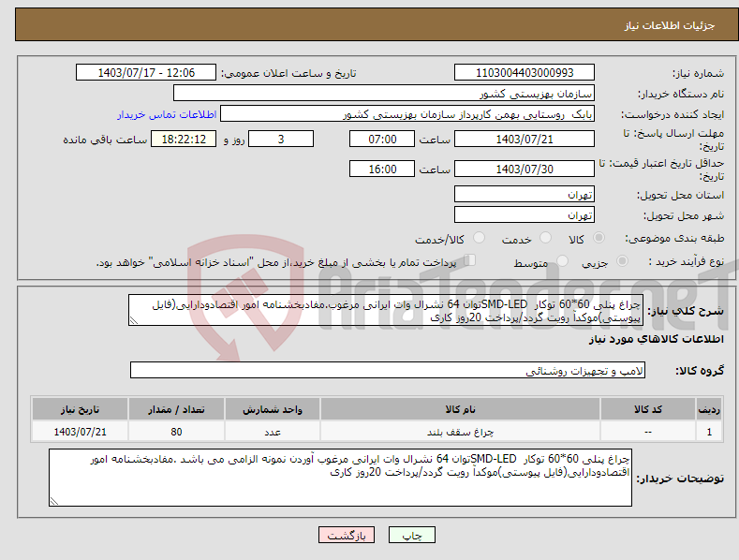739x560 pixels.
Task: Click the نام کالا column header
Action: tap(460, 409)
